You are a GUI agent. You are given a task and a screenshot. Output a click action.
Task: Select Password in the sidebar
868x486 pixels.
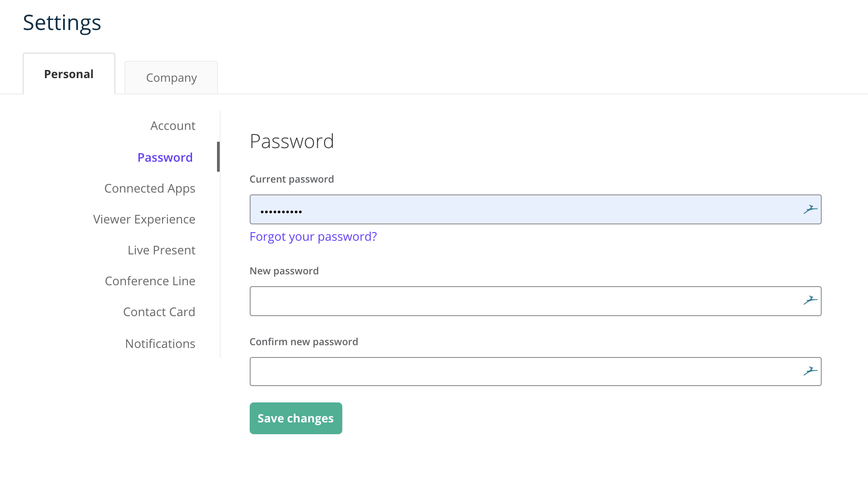[165, 158]
